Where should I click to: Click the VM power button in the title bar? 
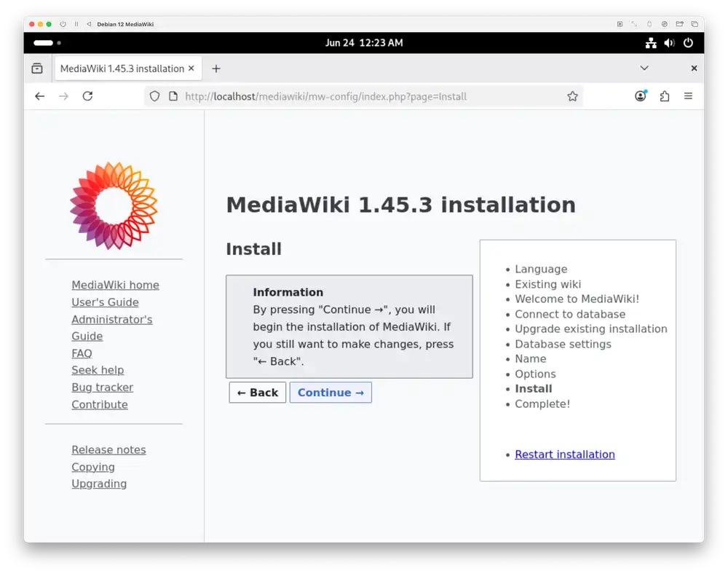(63, 24)
